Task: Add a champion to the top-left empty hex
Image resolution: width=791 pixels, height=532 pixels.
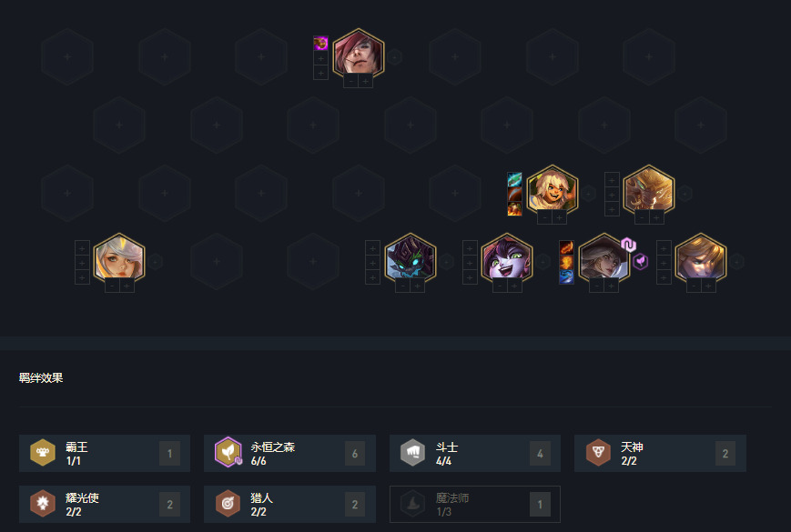Action: [67, 57]
